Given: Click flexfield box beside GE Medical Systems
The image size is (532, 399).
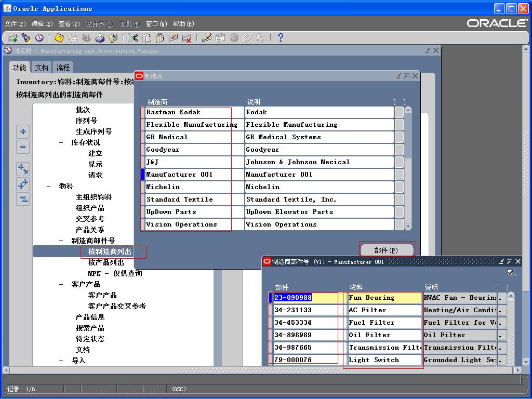Looking at the screenshot, I should [400, 137].
